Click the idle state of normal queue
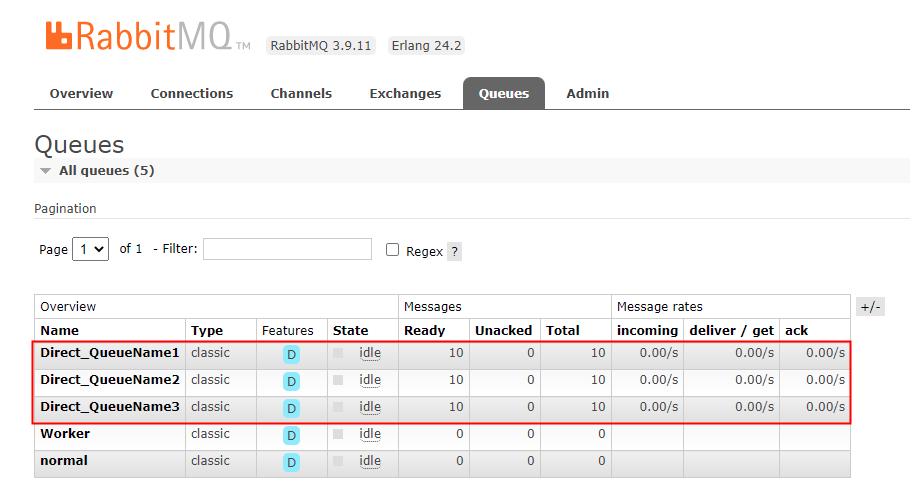Image resolution: width=910 pixels, height=488 pixels. (x=370, y=461)
